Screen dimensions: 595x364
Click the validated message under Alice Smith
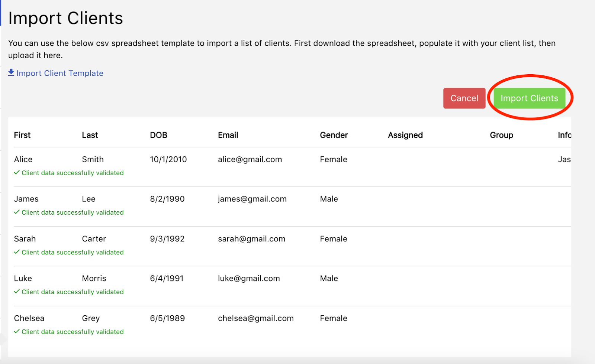click(x=73, y=173)
